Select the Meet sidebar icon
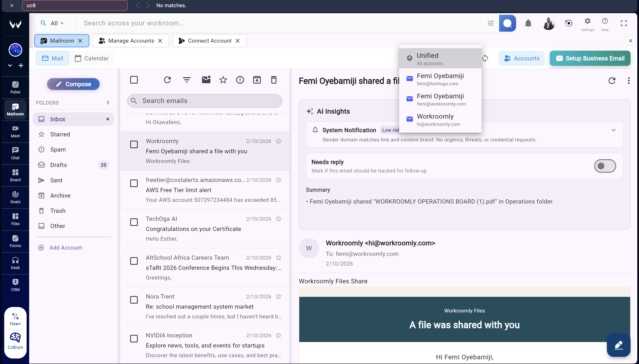This screenshot has width=639, height=364. (x=15, y=132)
